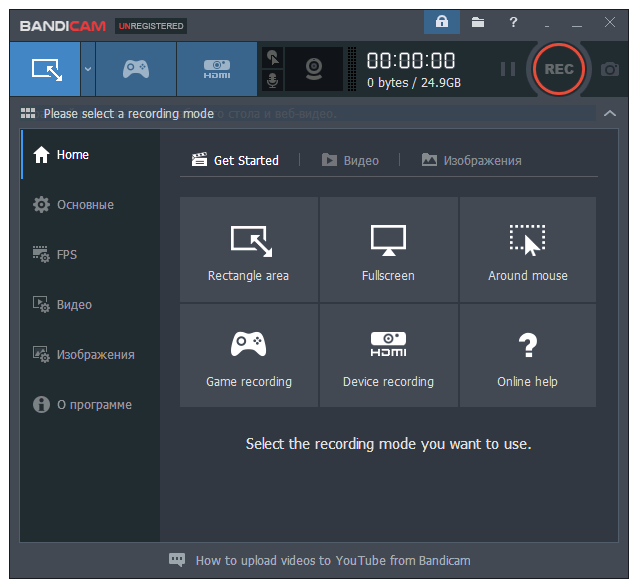
Task: Open help question mark in title bar
Action: click(x=513, y=22)
